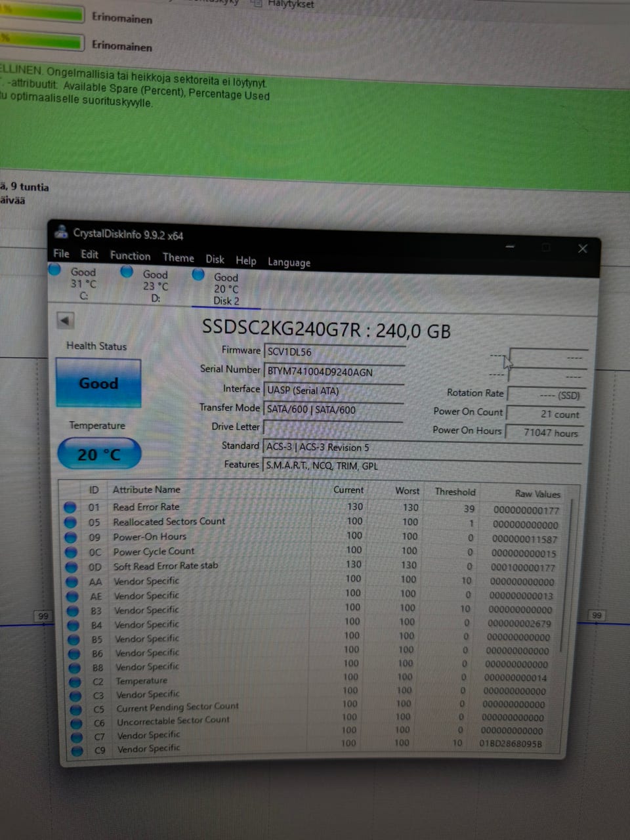This screenshot has height=840, width=630.
Task: Click status icon for Uncorrectable Sector Count row
Action: click(x=76, y=723)
